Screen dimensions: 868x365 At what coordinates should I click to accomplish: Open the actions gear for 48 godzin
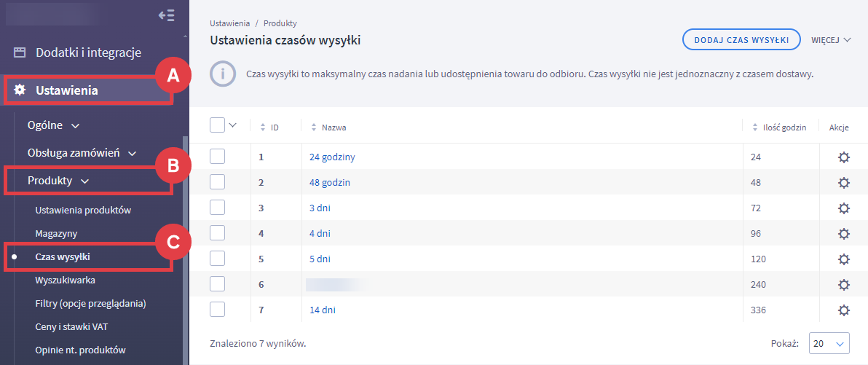coord(843,183)
